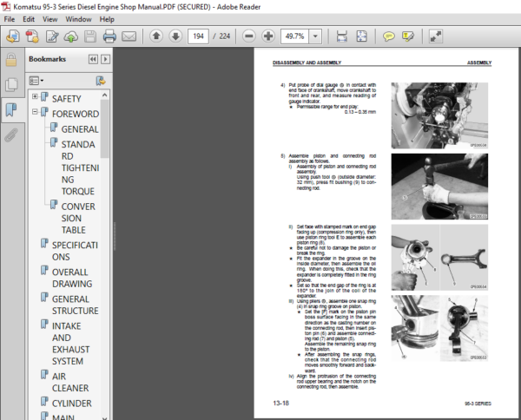Viewport: 521px width, 420px height.
Task: Open the Page Thumbnails panel icon
Action: [11, 85]
